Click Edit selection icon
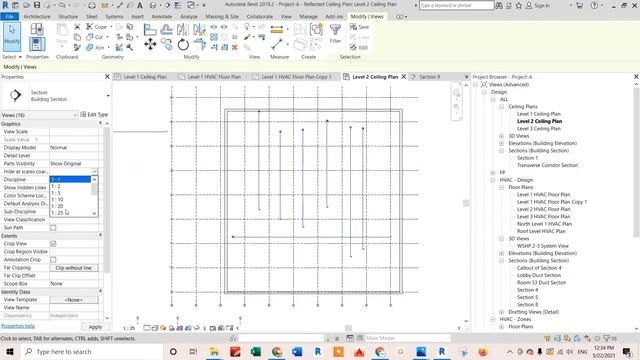This screenshot has height=360, width=640. pyautogui.click(x=359, y=47)
